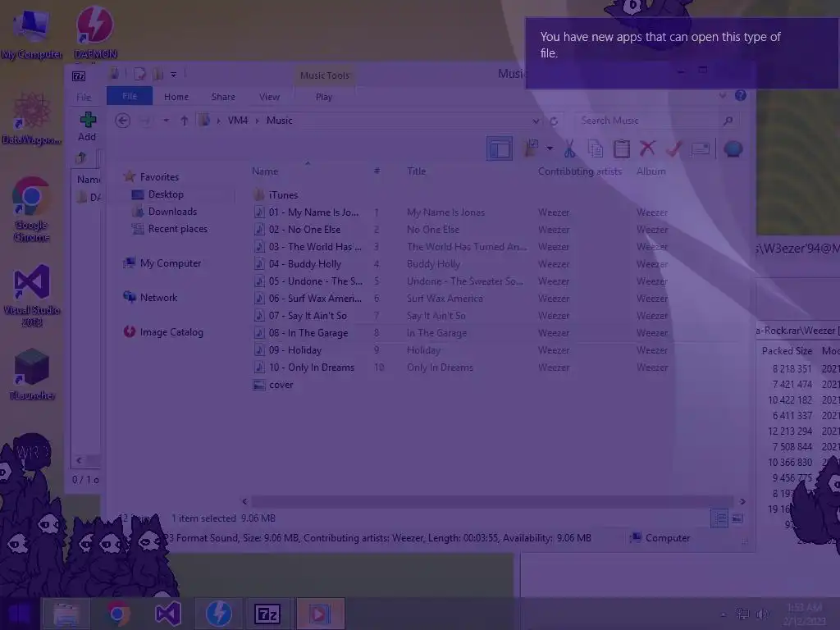840x630 pixels.
Task: Switch to the Share ribbon tab
Action: pyautogui.click(x=223, y=97)
